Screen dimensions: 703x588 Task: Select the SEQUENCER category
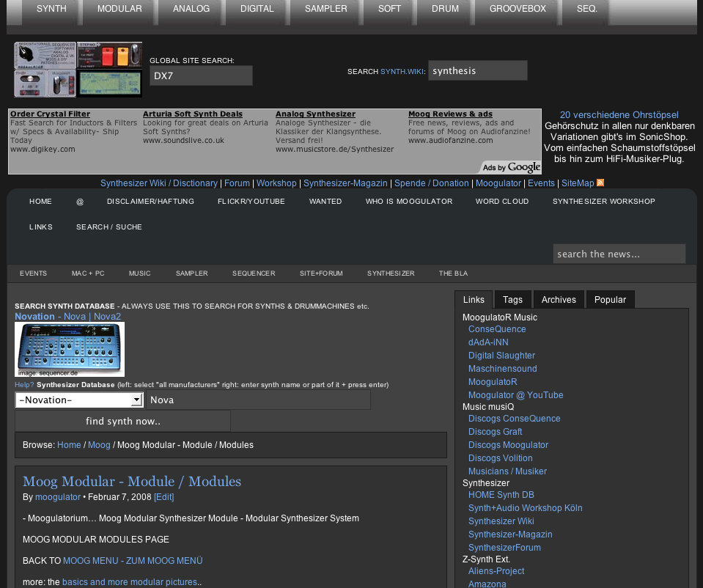pos(254,273)
